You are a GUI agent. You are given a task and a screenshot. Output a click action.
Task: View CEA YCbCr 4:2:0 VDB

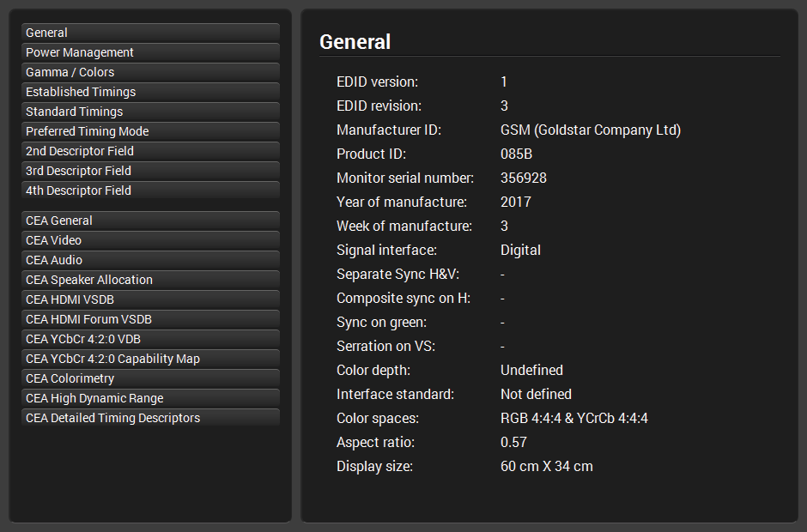(150, 339)
